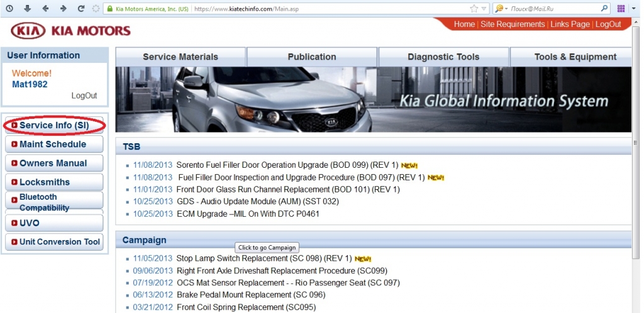Viewport: 644px width, 313px height.
Task: Expand the bookmark star dropdown arrow
Action: pyautogui.click(x=484, y=9)
